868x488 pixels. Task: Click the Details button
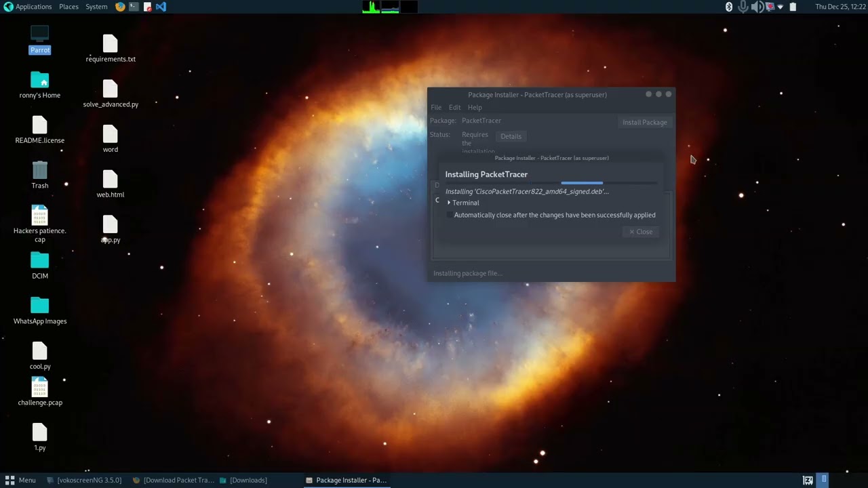(x=511, y=136)
